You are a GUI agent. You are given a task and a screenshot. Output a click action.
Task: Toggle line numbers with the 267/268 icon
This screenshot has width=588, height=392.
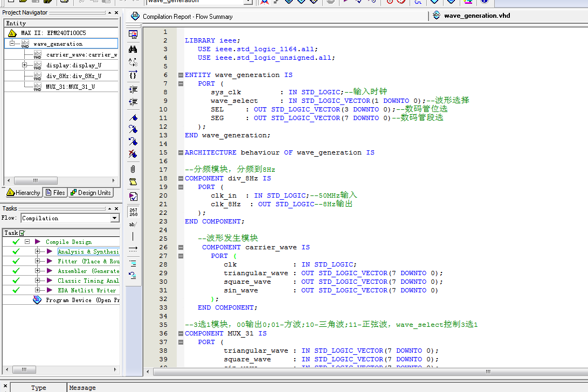tap(133, 212)
